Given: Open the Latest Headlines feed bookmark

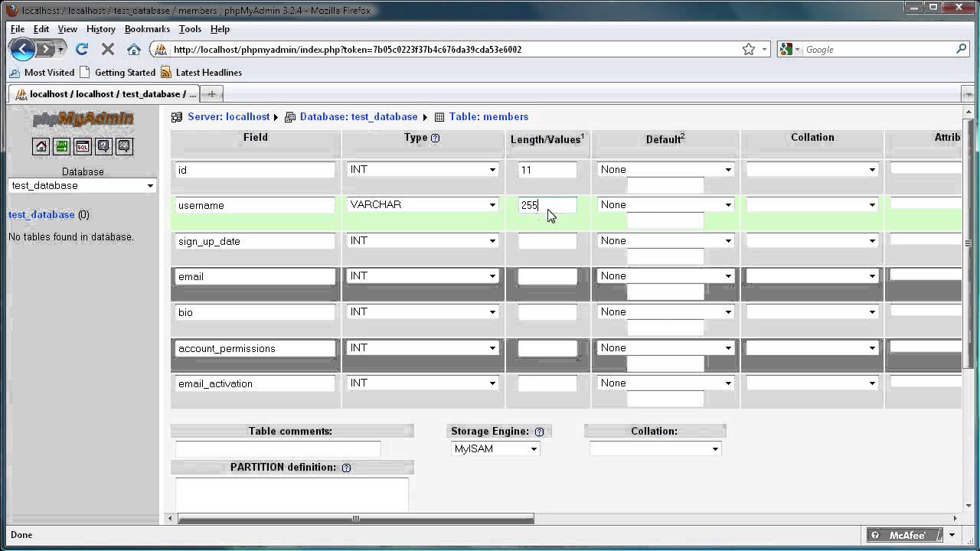Looking at the screenshot, I should point(201,73).
